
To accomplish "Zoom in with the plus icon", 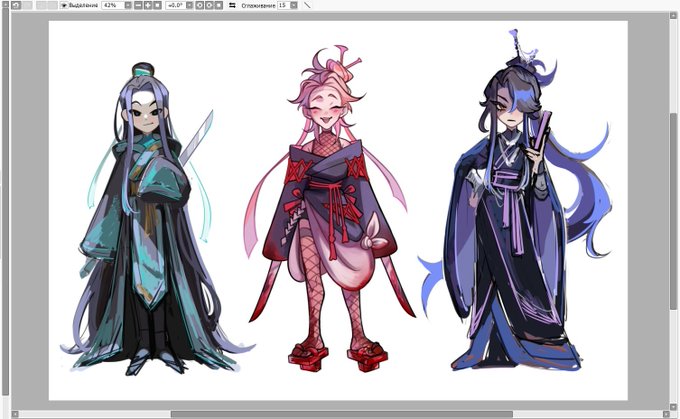I will pos(147,5).
